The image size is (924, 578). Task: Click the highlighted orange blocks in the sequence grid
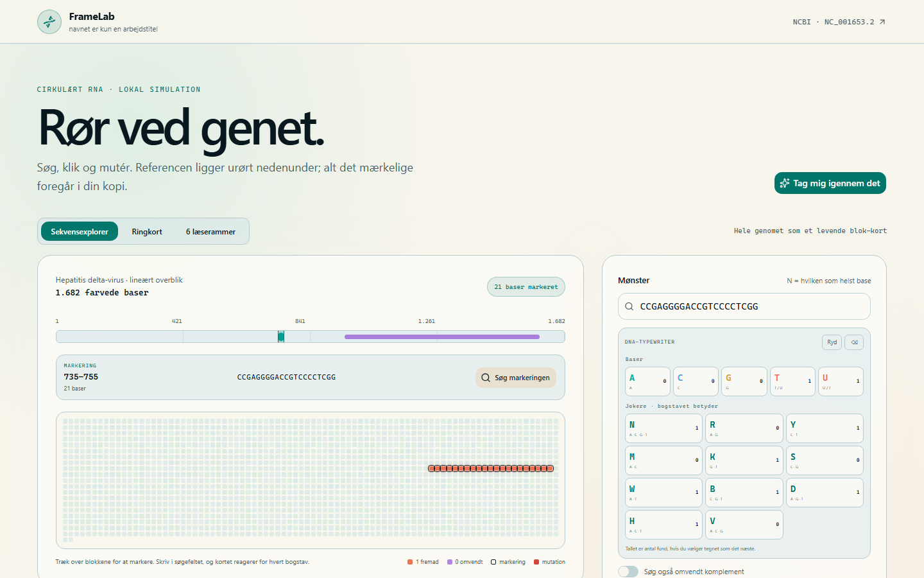(x=491, y=468)
